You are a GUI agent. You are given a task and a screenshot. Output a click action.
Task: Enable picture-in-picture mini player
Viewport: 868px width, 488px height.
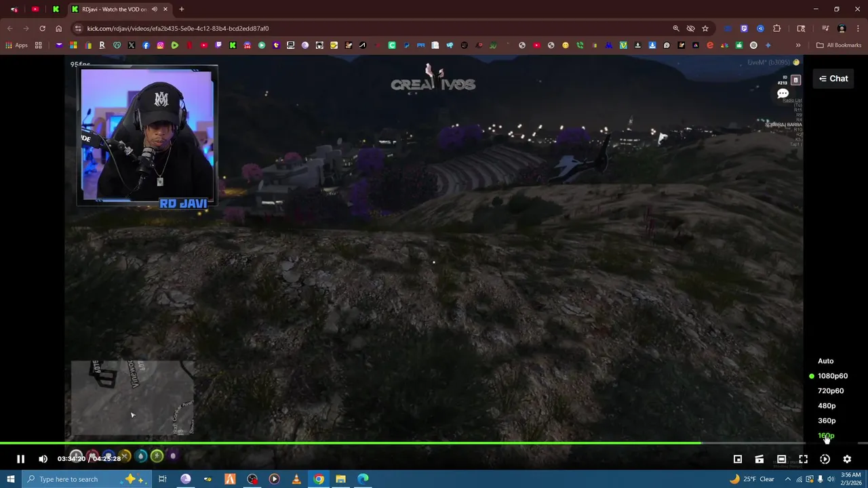click(x=738, y=459)
